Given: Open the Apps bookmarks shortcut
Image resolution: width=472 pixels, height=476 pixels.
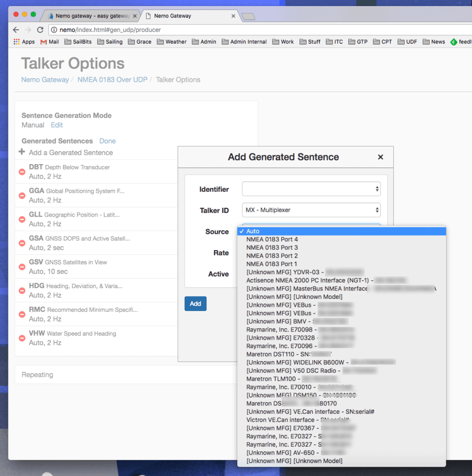Looking at the screenshot, I should 24,41.
